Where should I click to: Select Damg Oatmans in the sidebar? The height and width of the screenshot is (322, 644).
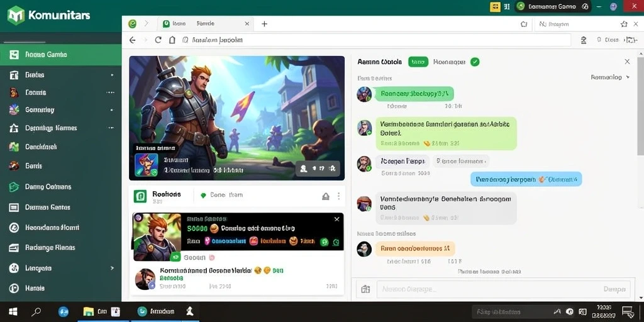61,186
